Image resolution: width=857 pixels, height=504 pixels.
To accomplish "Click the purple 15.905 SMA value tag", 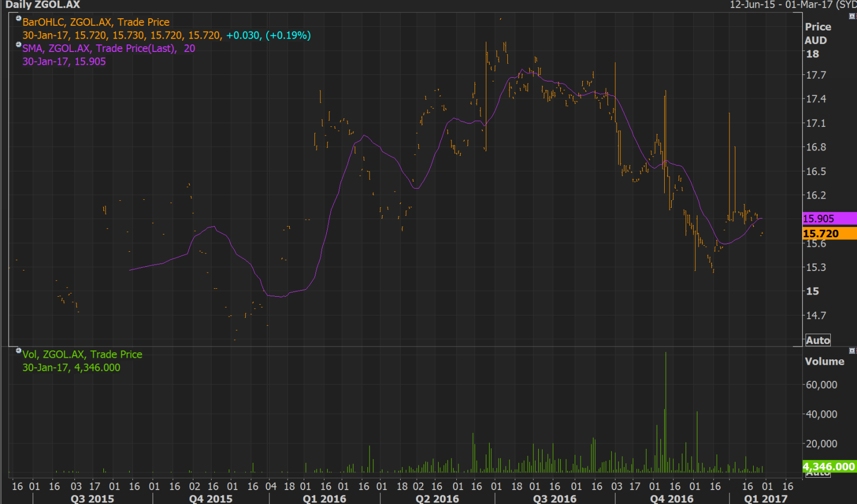I will pos(830,219).
